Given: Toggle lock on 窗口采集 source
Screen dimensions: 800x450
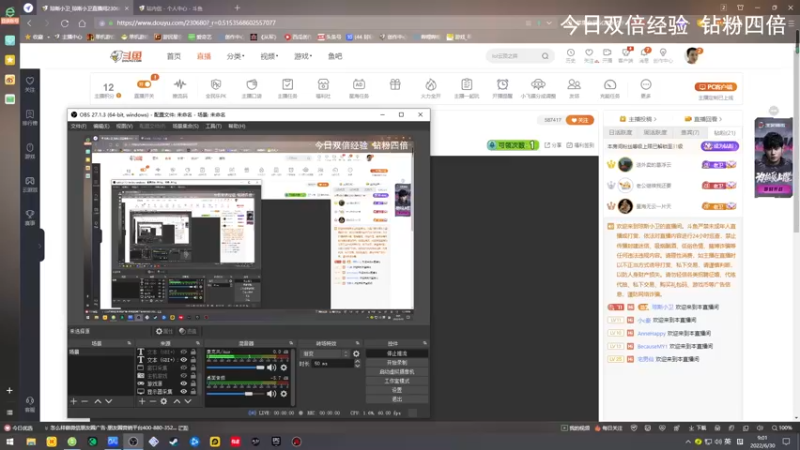Looking at the screenshot, I should click(x=193, y=367).
